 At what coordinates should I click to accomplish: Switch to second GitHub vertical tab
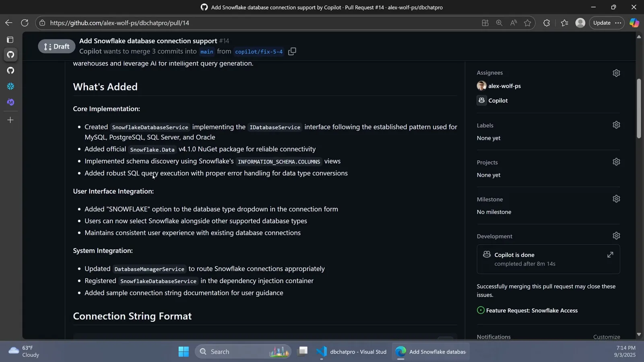point(10,70)
